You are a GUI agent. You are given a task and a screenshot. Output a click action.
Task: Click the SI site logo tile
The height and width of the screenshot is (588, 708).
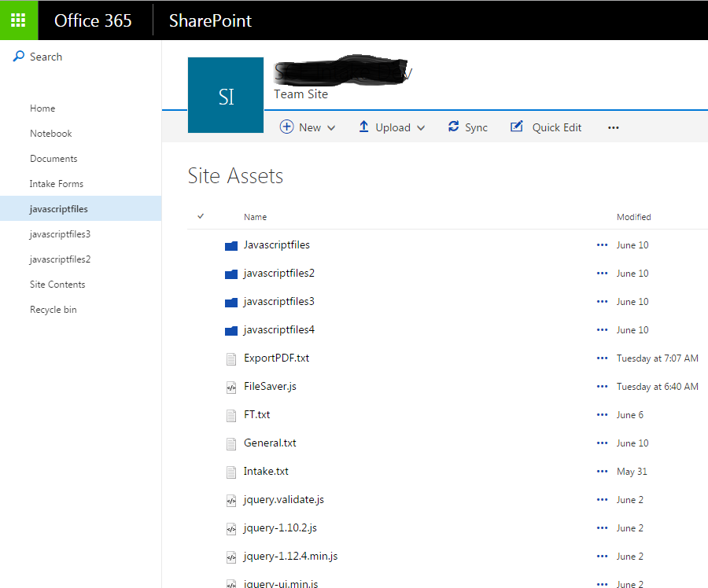coord(225,94)
